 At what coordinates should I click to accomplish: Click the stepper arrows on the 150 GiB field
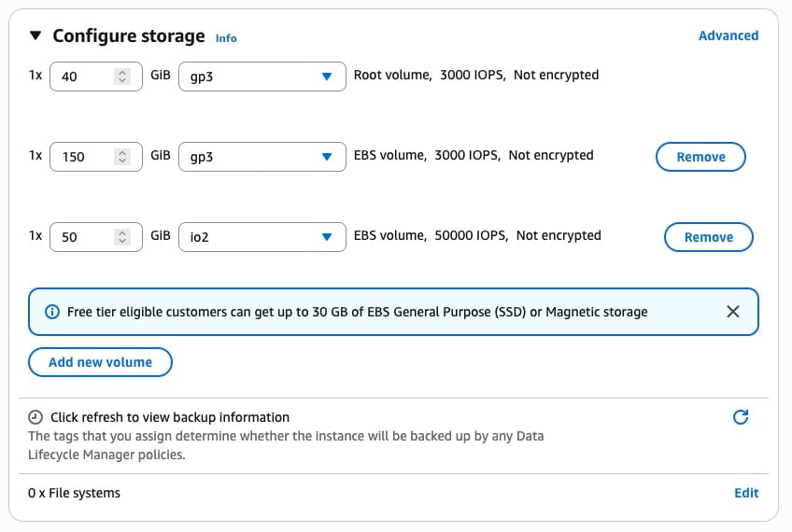click(122, 157)
